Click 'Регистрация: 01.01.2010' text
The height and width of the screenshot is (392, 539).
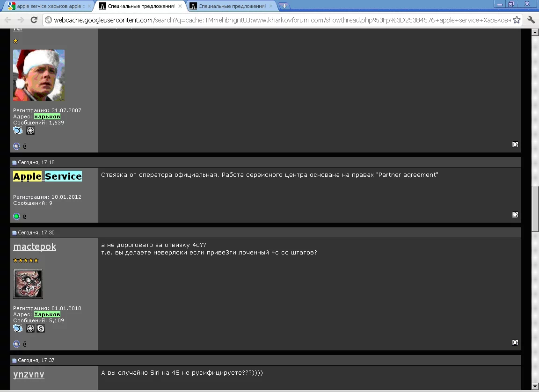coord(47,308)
